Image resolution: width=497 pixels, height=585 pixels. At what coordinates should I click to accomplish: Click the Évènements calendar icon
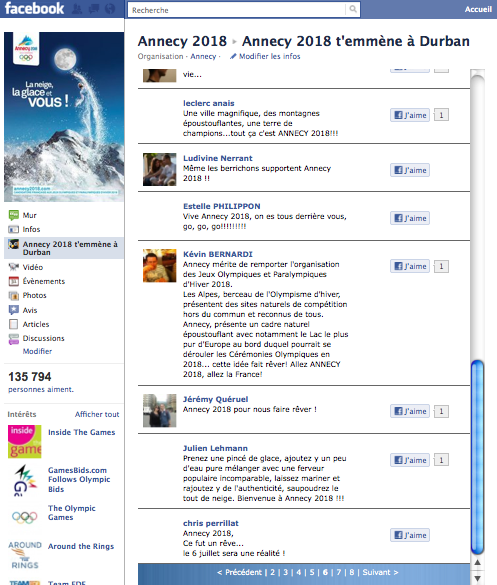(x=14, y=281)
